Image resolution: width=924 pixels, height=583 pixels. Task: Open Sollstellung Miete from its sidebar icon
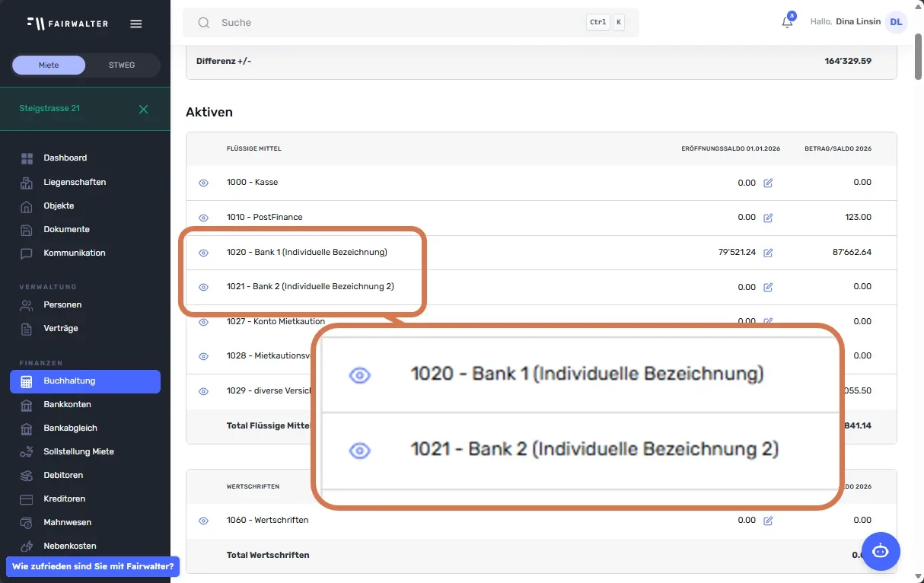click(x=27, y=452)
